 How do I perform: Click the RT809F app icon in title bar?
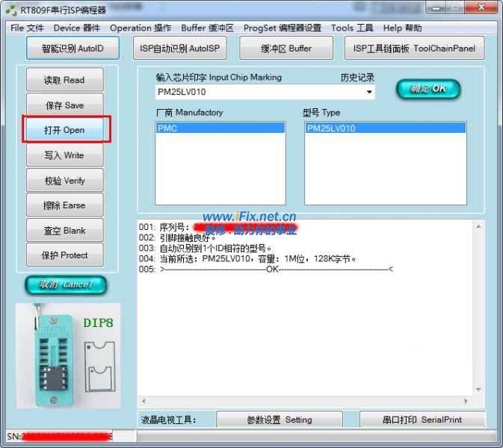click(x=10, y=10)
